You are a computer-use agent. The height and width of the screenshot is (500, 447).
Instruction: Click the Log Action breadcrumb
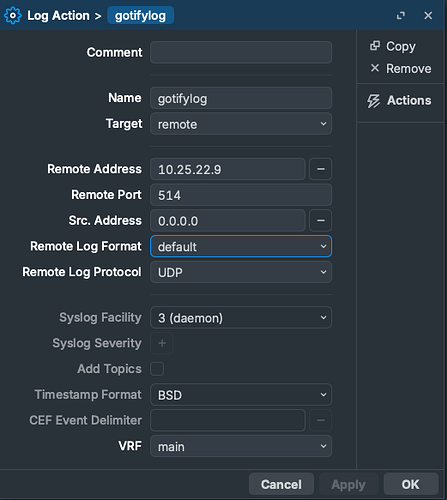[58, 15]
